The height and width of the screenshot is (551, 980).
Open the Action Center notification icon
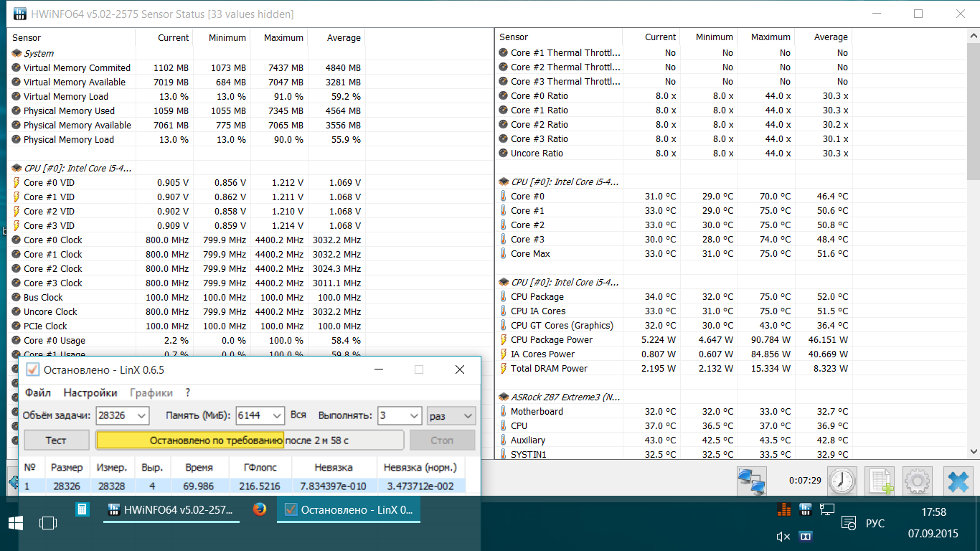coord(849,523)
